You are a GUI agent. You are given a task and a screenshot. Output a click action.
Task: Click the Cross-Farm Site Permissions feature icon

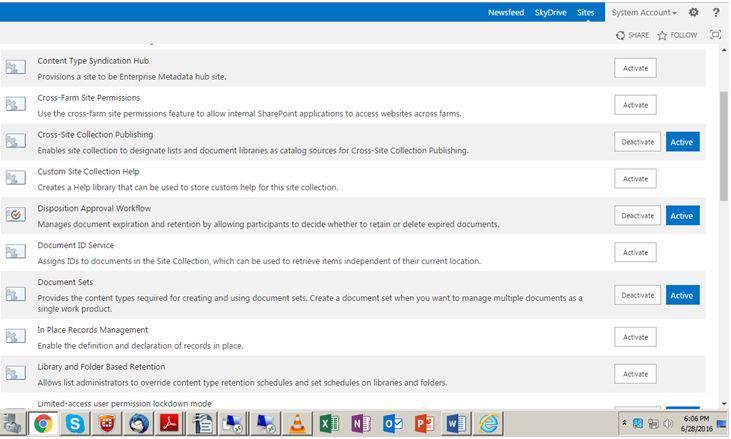pyautogui.click(x=15, y=104)
